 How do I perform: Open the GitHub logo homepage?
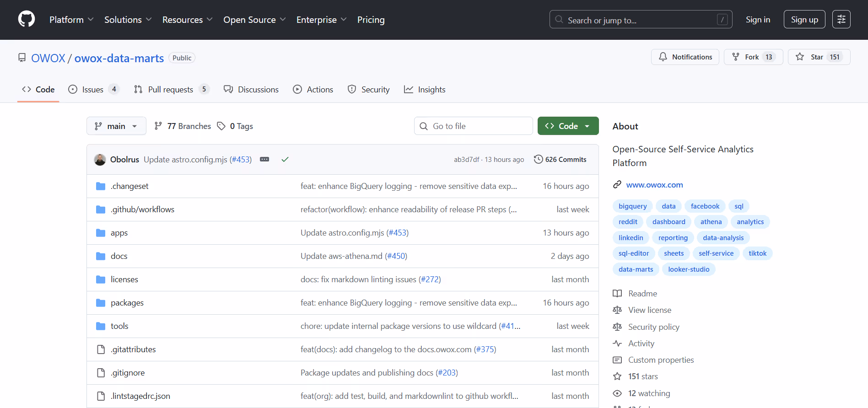[x=27, y=19]
